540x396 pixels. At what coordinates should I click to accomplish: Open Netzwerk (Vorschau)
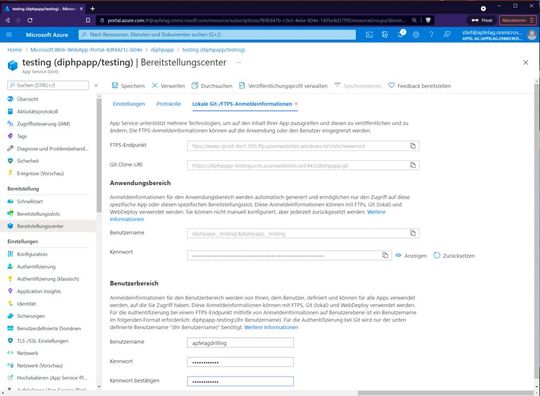coord(40,365)
